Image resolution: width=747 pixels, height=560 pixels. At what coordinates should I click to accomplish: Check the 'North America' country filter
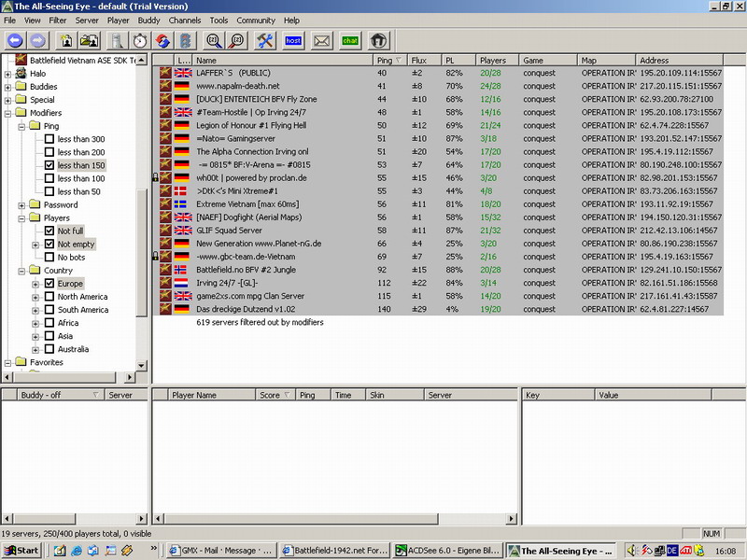point(49,297)
